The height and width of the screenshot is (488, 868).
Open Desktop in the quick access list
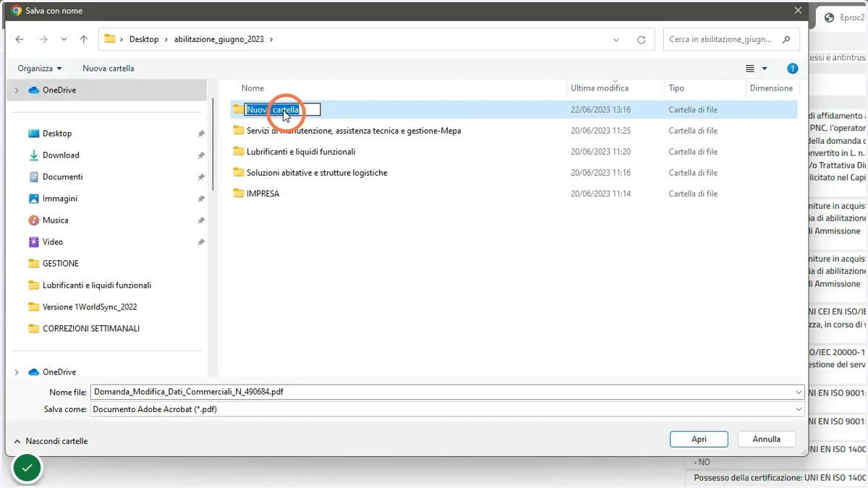[57, 134]
